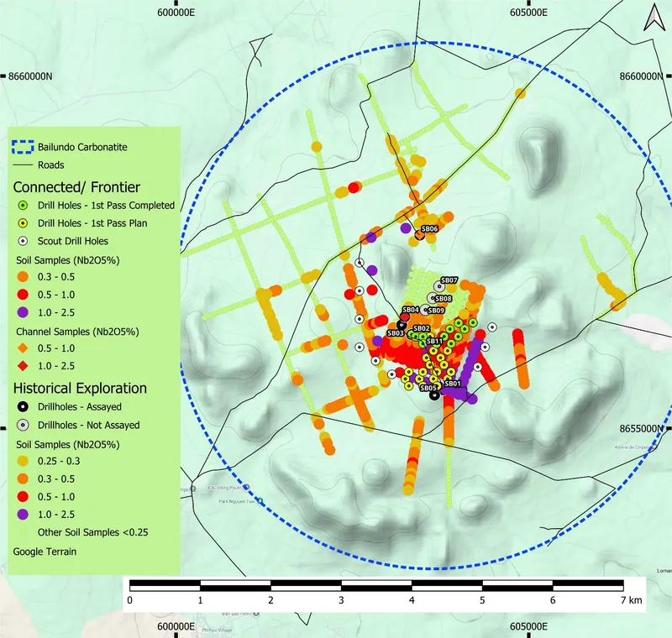The width and height of the screenshot is (672, 638).
Task: Click the 7 km mark on the scale bar
Action: (x=632, y=600)
